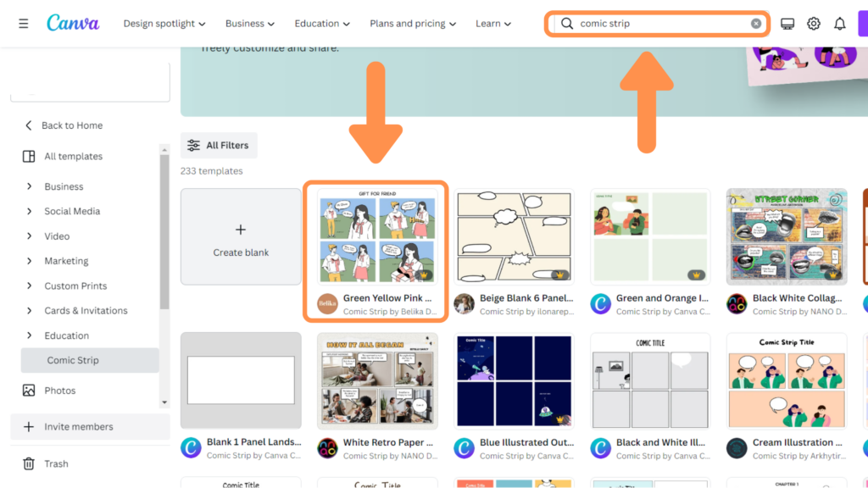The image size is (868, 488).
Task: Open notifications bell
Action: (x=840, y=24)
